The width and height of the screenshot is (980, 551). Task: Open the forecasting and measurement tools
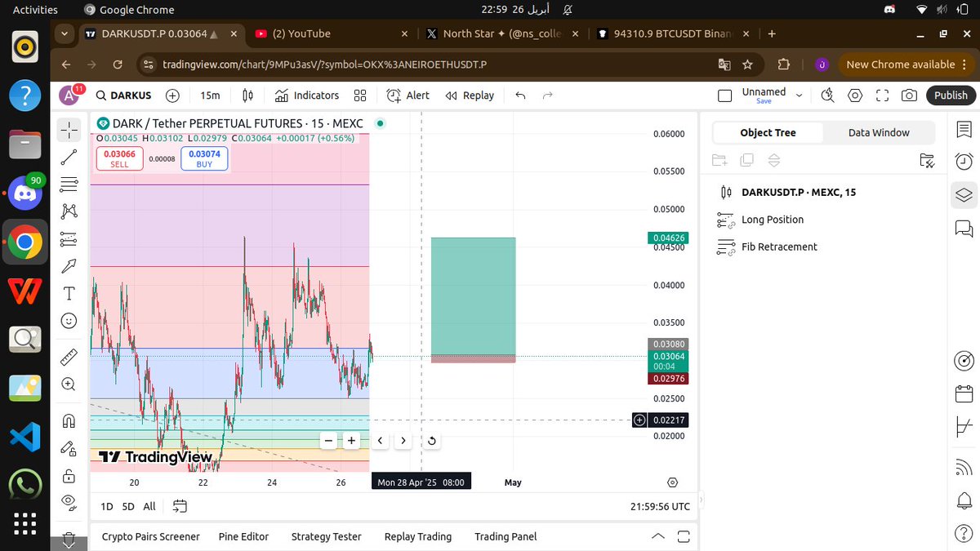click(69, 239)
